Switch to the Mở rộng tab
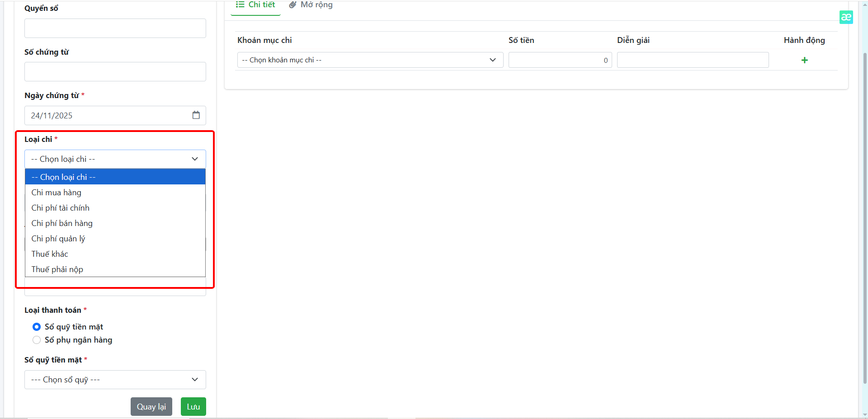868x419 pixels. tap(311, 5)
